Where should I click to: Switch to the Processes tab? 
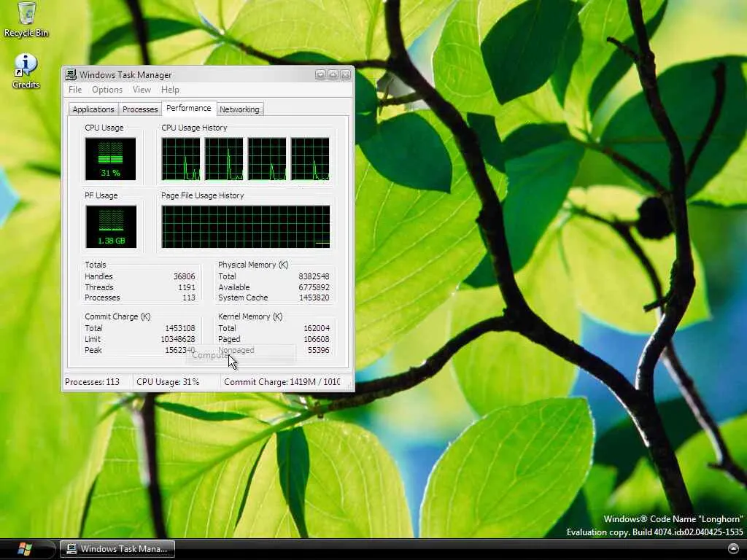140,109
